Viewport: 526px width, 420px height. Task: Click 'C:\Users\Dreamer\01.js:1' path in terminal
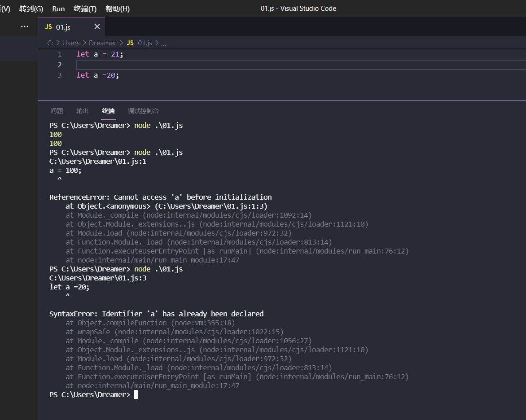pyautogui.click(x=98, y=162)
